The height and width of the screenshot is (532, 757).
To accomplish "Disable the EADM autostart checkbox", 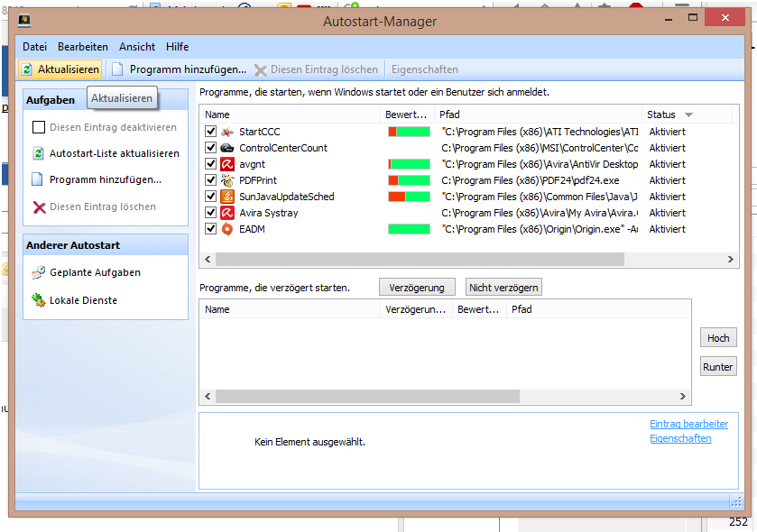I will pyautogui.click(x=210, y=229).
